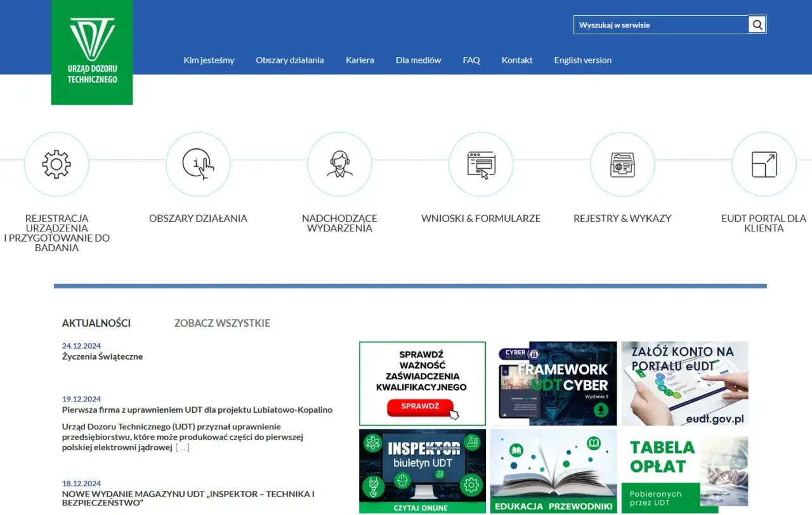Click the Rejestracja urządzenia i przygotowanie do badania label

pos(56,233)
